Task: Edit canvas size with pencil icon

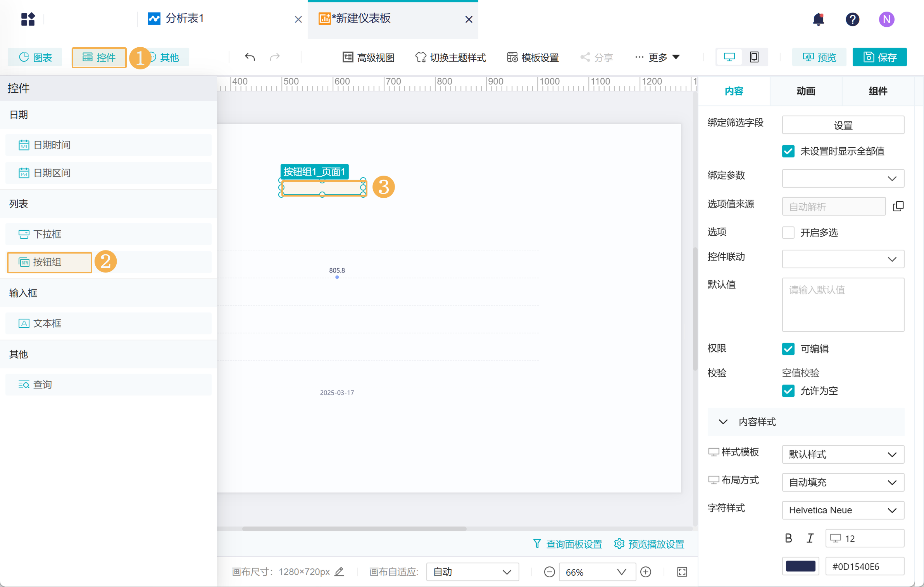Action: pos(340,571)
